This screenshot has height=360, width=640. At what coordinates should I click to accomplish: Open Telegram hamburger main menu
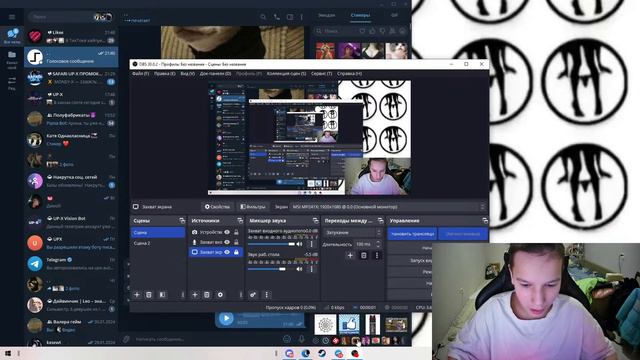[12, 17]
